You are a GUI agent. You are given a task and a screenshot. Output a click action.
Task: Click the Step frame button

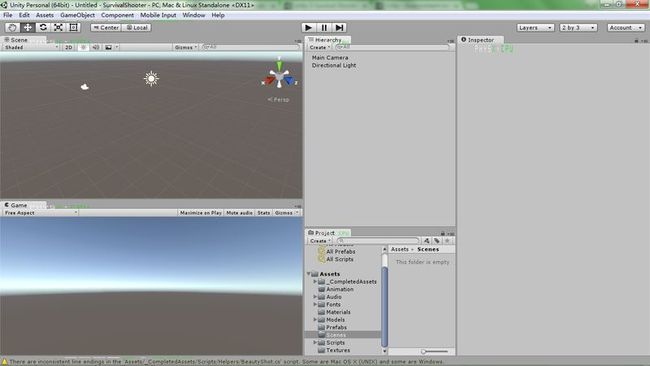click(x=340, y=28)
